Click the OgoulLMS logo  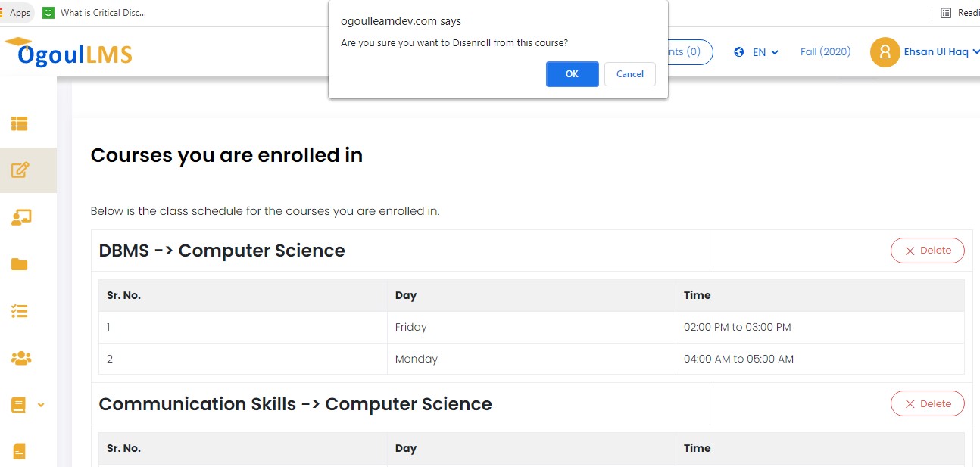click(68, 52)
